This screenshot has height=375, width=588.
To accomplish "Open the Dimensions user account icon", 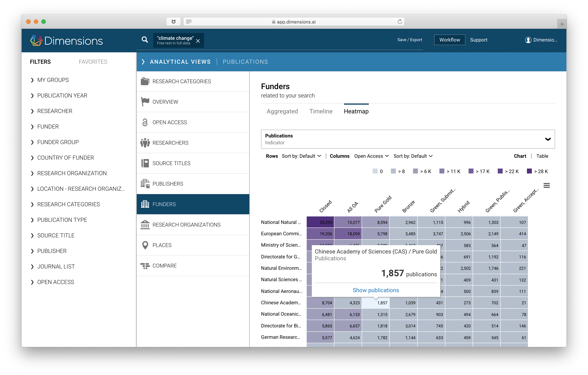I will click(x=528, y=40).
